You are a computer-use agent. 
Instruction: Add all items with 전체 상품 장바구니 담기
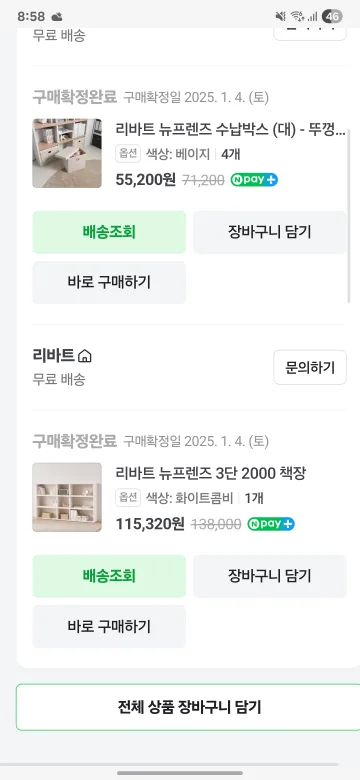tap(189, 707)
